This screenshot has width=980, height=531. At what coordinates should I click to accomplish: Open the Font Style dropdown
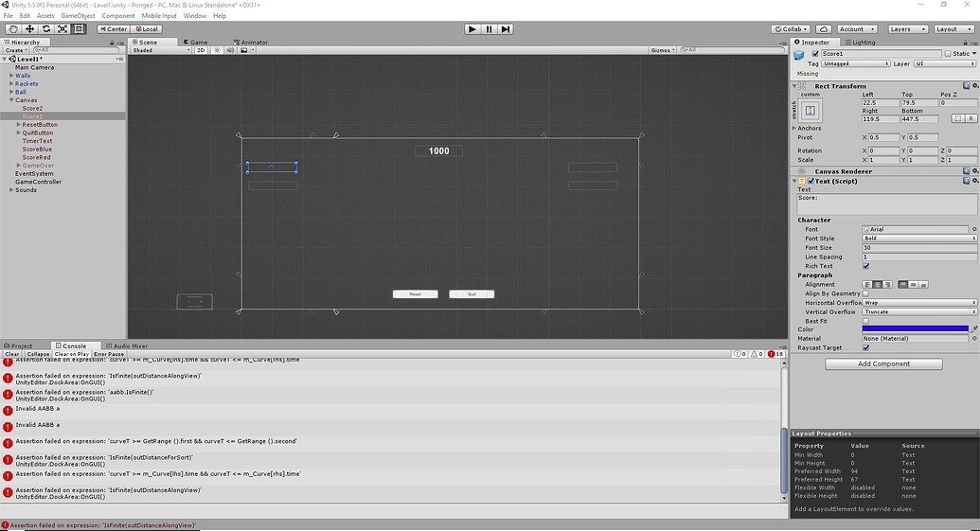click(x=919, y=238)
